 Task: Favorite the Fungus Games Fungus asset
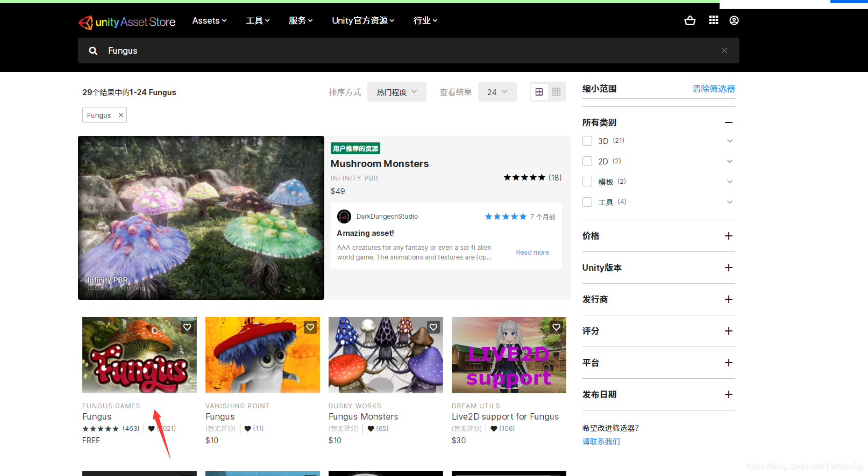[187, 327]
